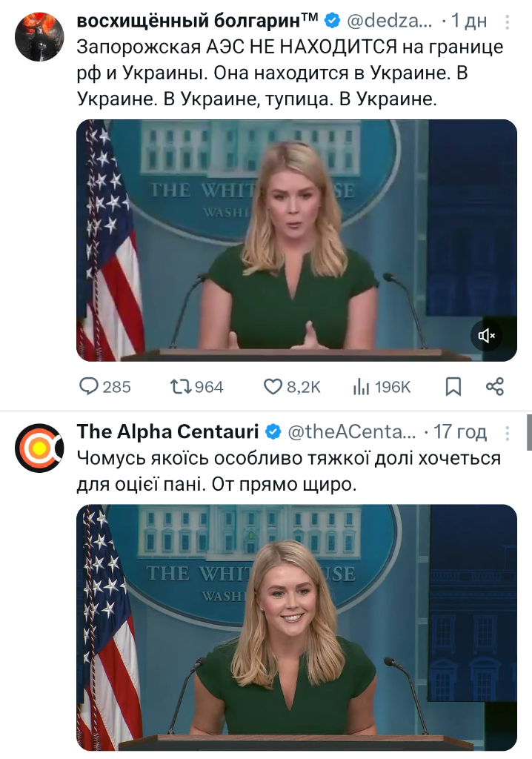Open восхищённый болгарин profile avatar
The width and height of the screenshot is (532, 759).
(x=39, y=36)
